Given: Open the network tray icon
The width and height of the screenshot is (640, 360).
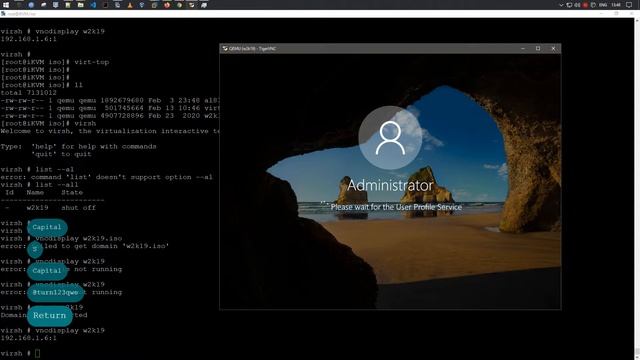Looking at the screenshot, I should [569, 5].
